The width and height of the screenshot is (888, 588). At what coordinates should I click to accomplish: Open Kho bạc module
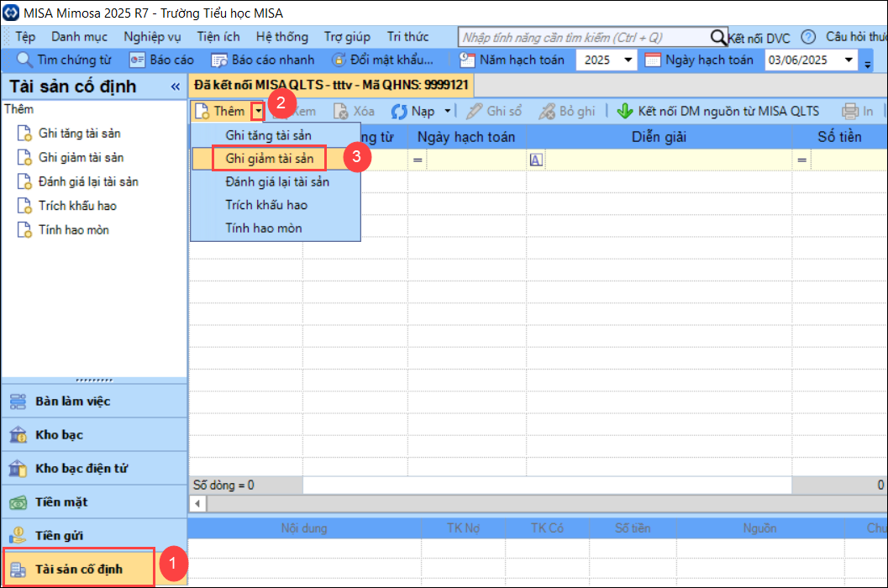point(94,434)
